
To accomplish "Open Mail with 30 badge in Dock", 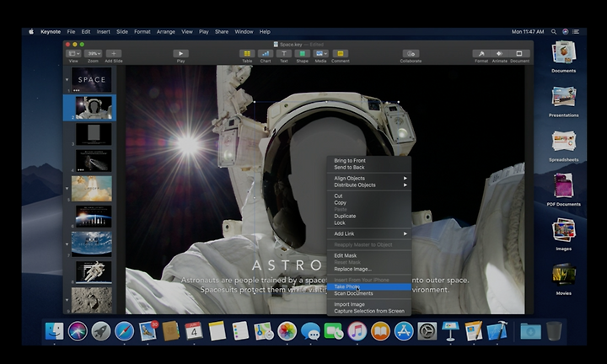I will pyautogui.click(x=148, y=331).
